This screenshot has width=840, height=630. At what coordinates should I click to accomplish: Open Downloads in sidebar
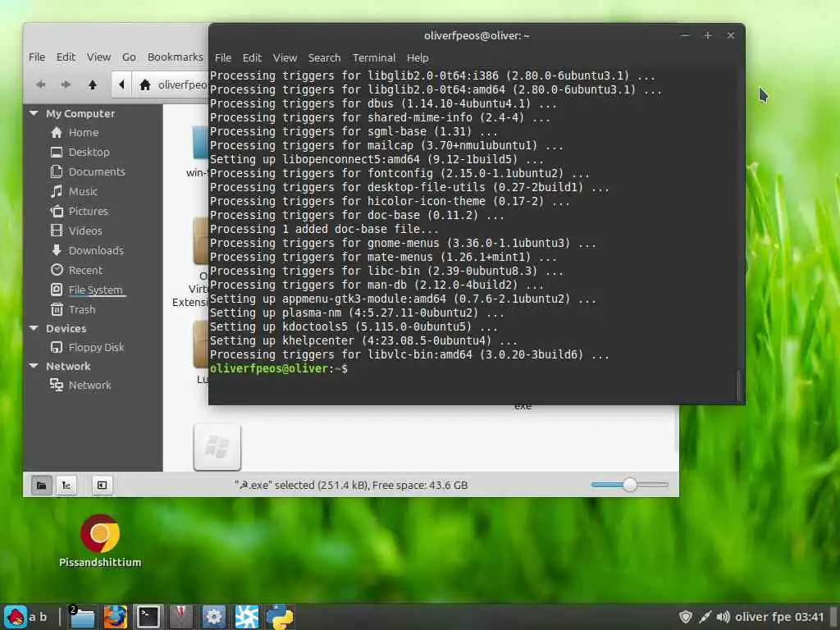[96, 250]
